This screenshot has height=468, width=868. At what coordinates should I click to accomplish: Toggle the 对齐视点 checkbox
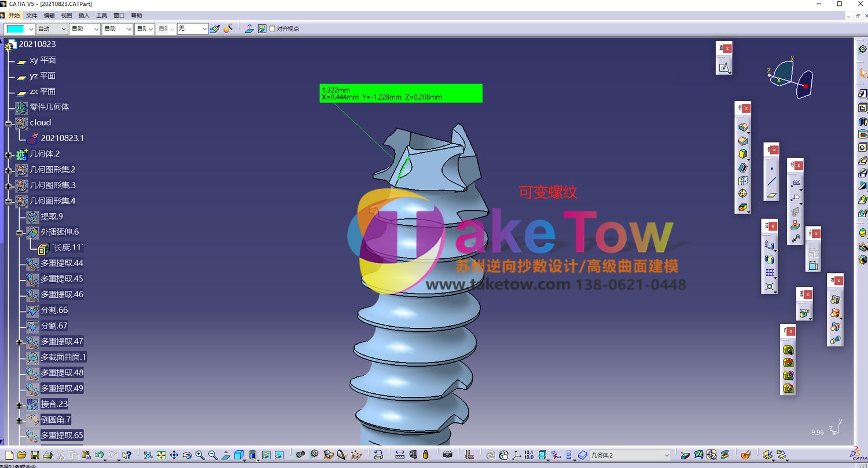273,28
